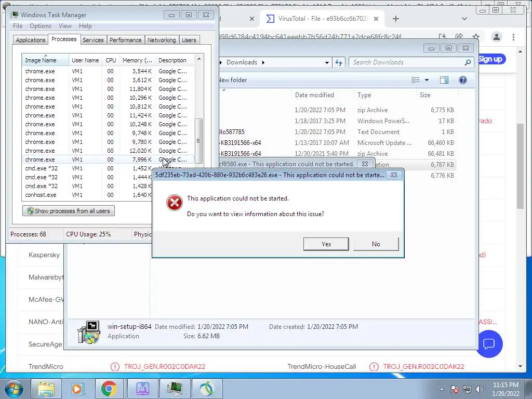Open the File menu in Task Manager
Viewport: 532px width, 399px height.
pos(18,26)
